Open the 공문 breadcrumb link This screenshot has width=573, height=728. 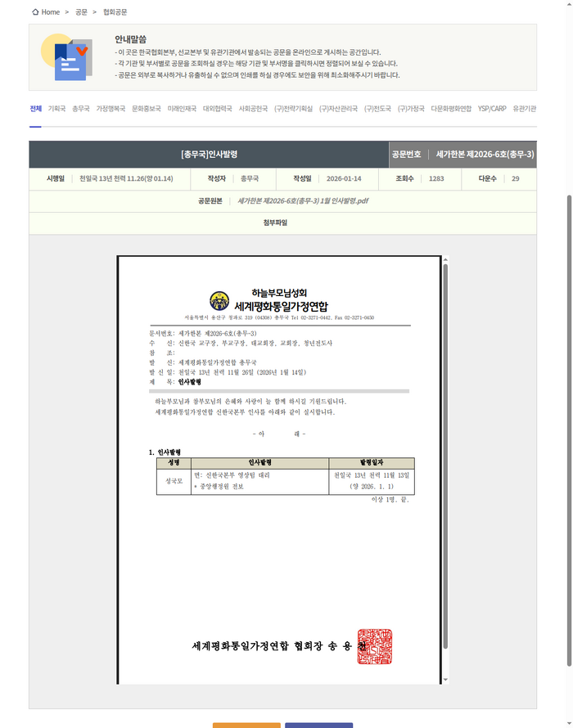(81, 12)
